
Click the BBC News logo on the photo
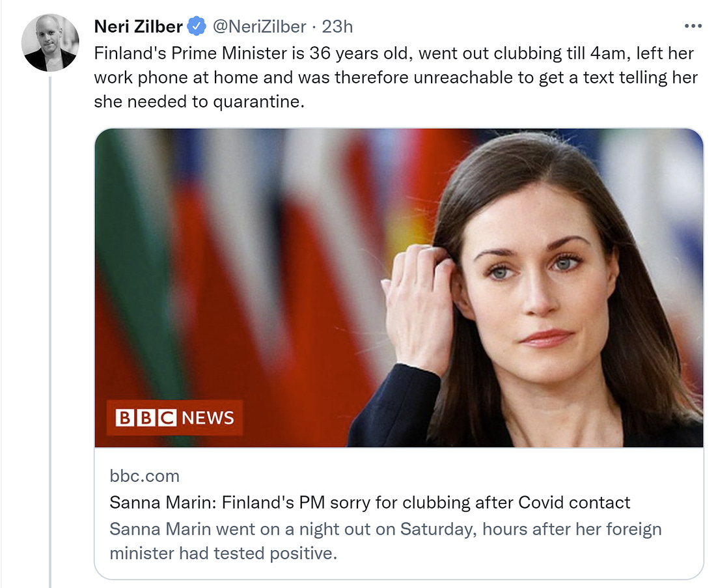pyautogui.click(x=174, y=417)
